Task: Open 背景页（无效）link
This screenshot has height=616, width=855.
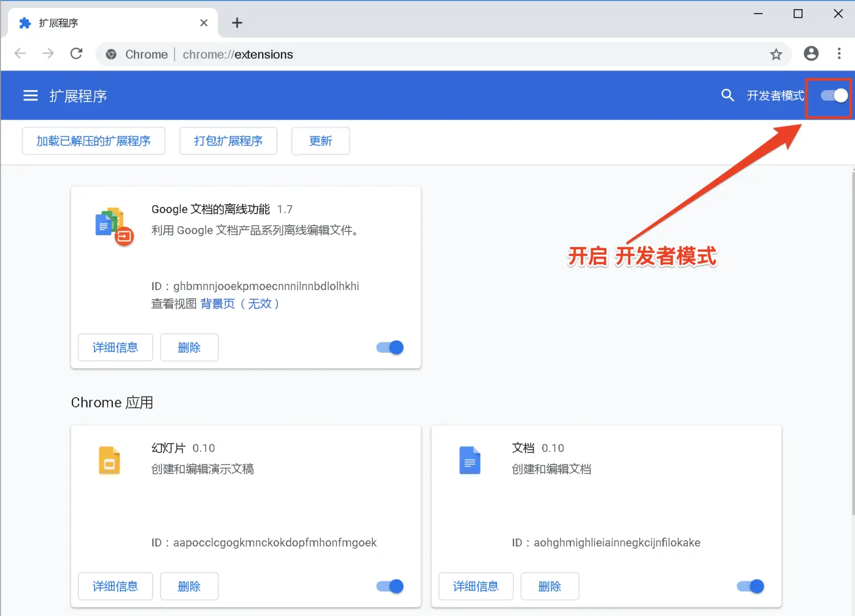Action: [239, 304]
